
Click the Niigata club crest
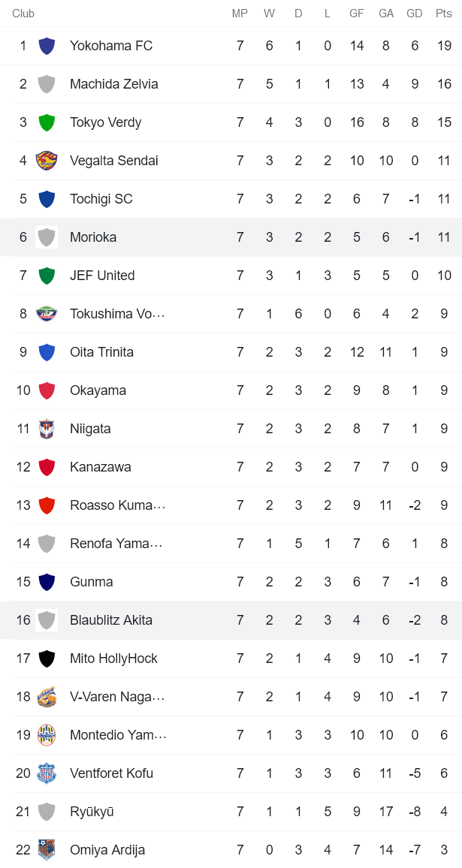[47, 429]
